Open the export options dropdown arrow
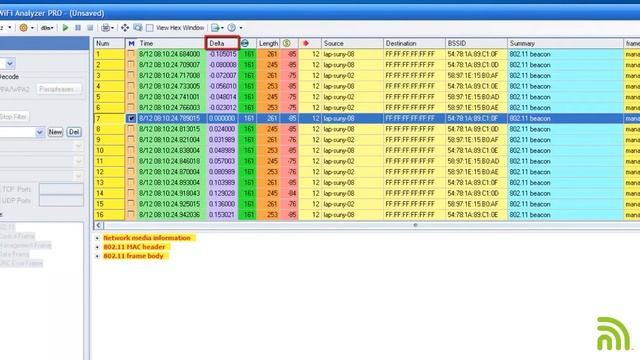Viewport: 640px width, 360px height. 222,28
